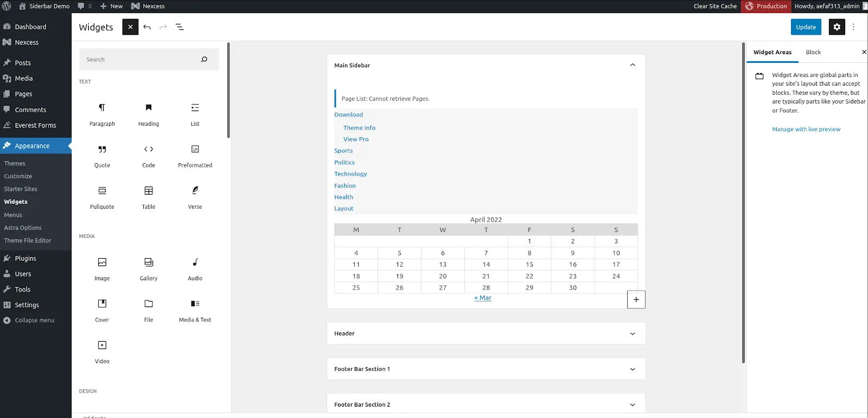The image size is (868, 418).
Task: Toggle the settings gear sidebar
Action: point(837,27)
